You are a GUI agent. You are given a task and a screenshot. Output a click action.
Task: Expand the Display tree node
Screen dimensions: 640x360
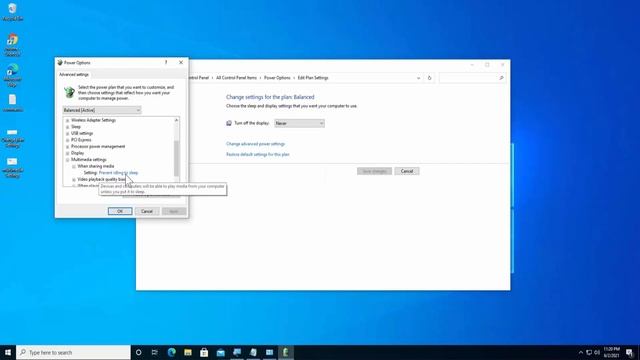point(67,153)
